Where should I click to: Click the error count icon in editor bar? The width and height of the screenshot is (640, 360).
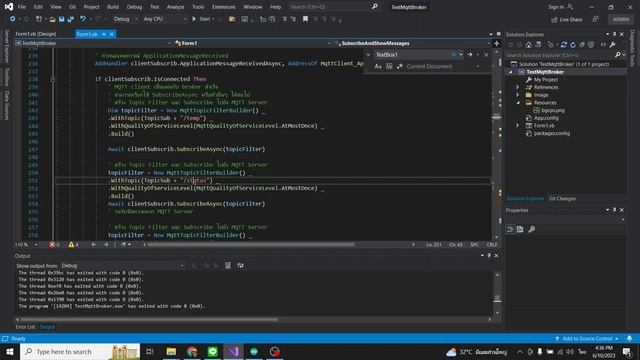(x=52, y=244)
